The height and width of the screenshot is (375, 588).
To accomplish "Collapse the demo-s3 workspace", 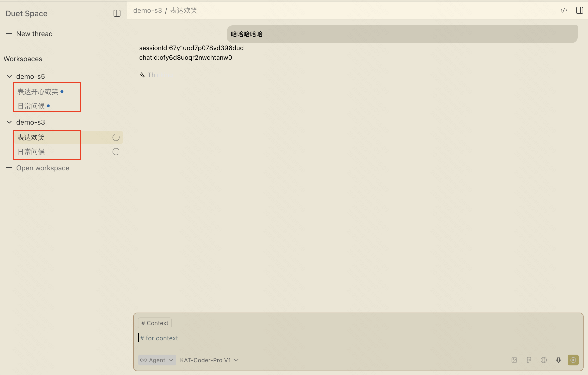I will pos(9,122).
